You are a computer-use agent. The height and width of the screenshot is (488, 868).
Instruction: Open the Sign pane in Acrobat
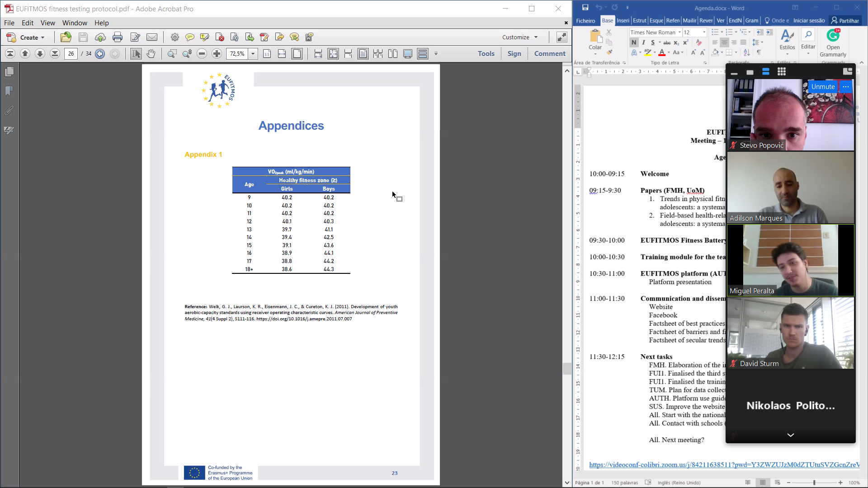click(x=514, y=53)
